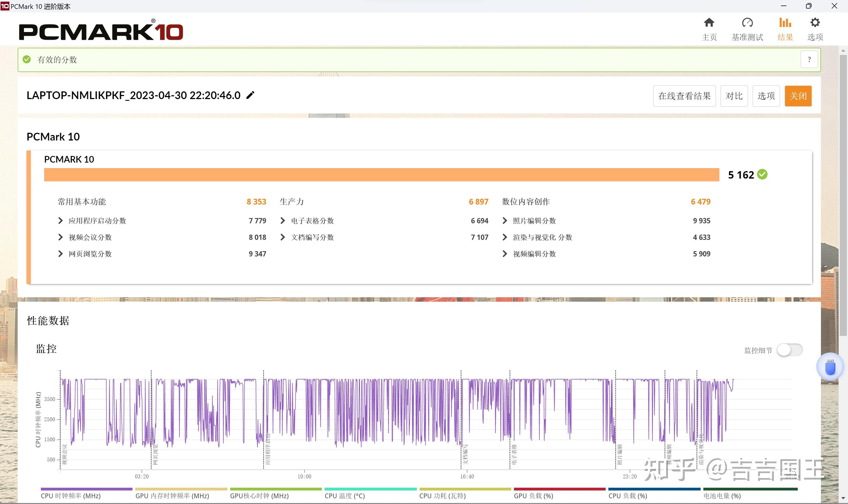Image resolution: width=848 pixels, height=504 pixels.
Task: Toggle the CPU 时钟频率 (MHz) legend item
Action: coord(71,495)
